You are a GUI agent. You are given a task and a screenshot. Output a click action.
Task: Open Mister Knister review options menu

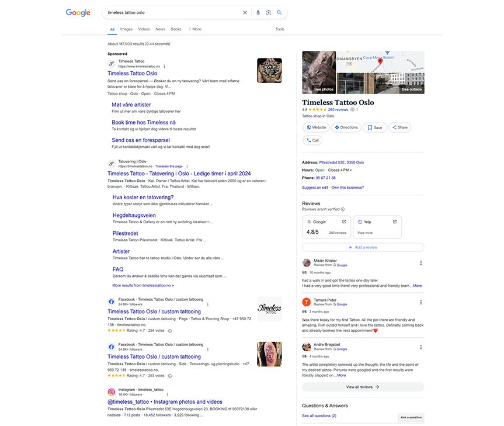(420, 263)
